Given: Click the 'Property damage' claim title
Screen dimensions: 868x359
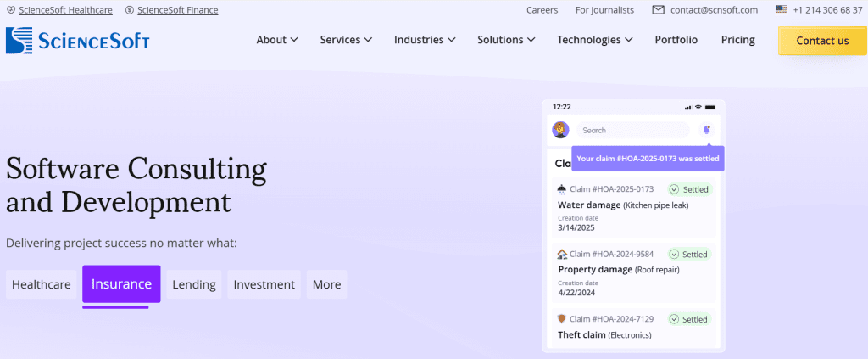Looking at the screenshot, I should pyautogui.click(x=595, y=270).
